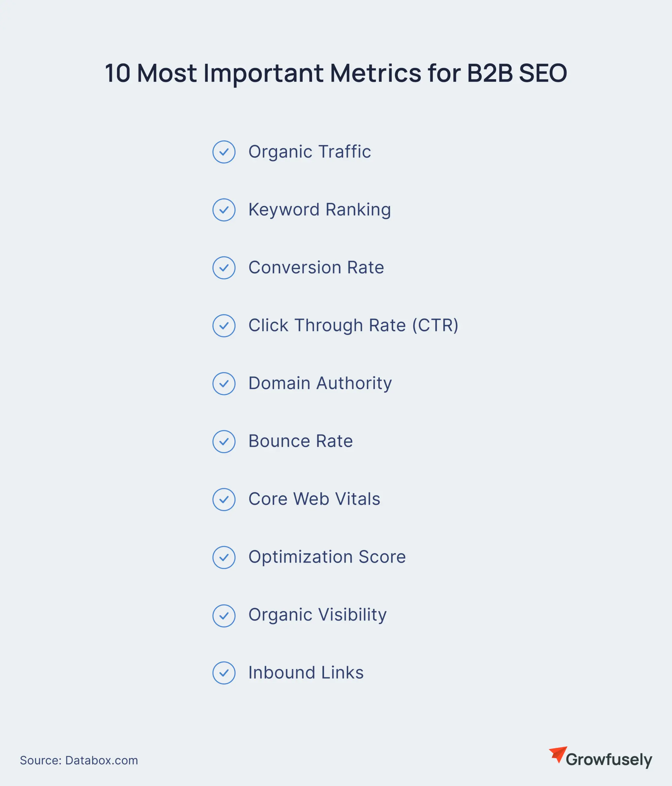Click the Click Through Rate (CTR) label
This screenshot has width=672, height=786.
[353, 325]
